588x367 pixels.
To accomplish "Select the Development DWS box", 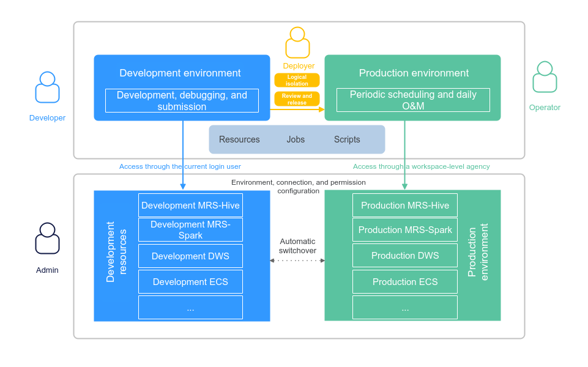I will (x=190, y=256).
